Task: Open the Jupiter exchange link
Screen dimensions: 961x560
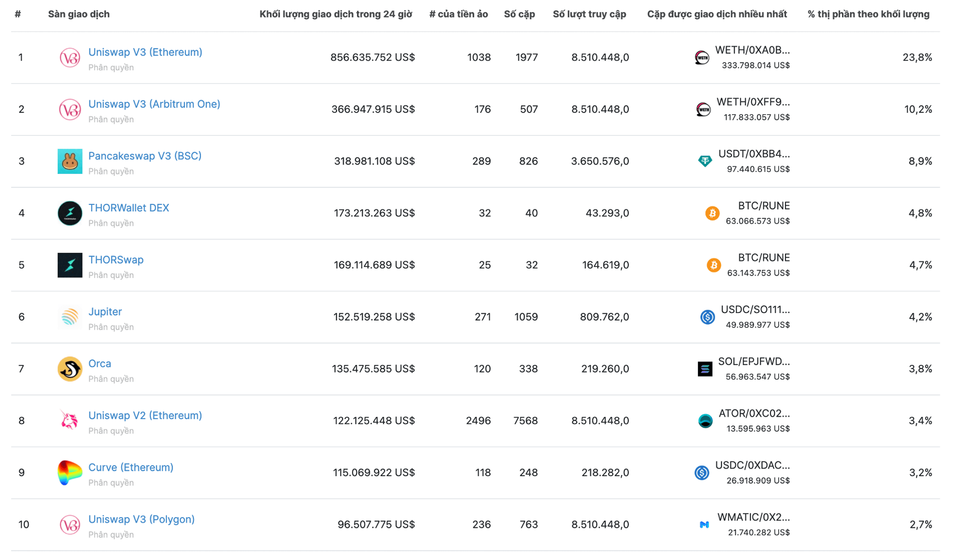Action: [105, 312]
